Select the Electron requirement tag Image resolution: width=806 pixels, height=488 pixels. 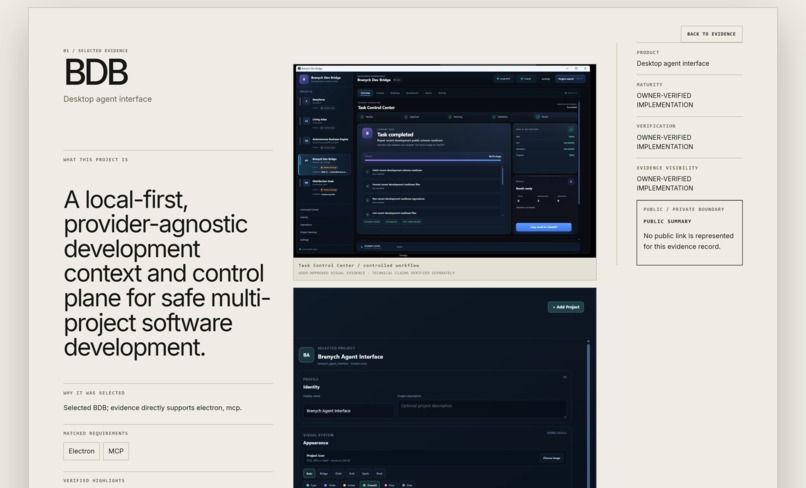click(81, 451)
